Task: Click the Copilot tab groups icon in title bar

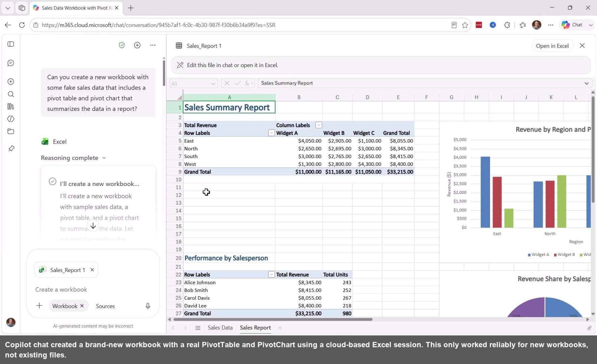Action: click(x=22, y=8)
